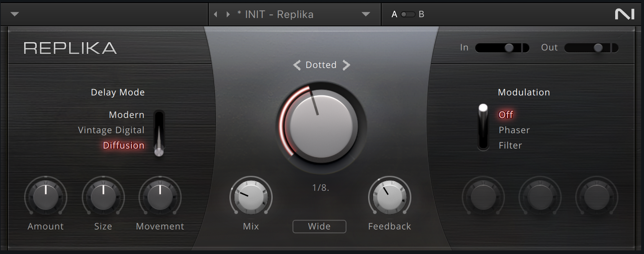Click the Size knob
The image size is (644, 254).
coord(103,197)
